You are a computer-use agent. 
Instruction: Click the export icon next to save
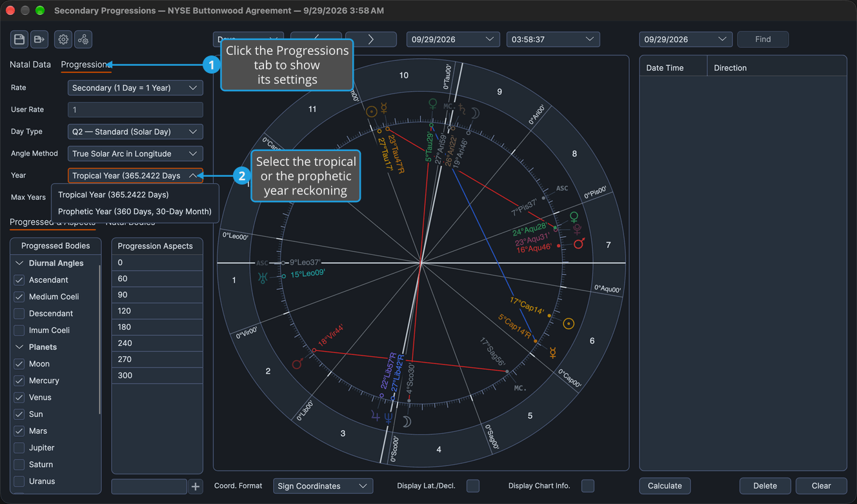click(39, 39)
